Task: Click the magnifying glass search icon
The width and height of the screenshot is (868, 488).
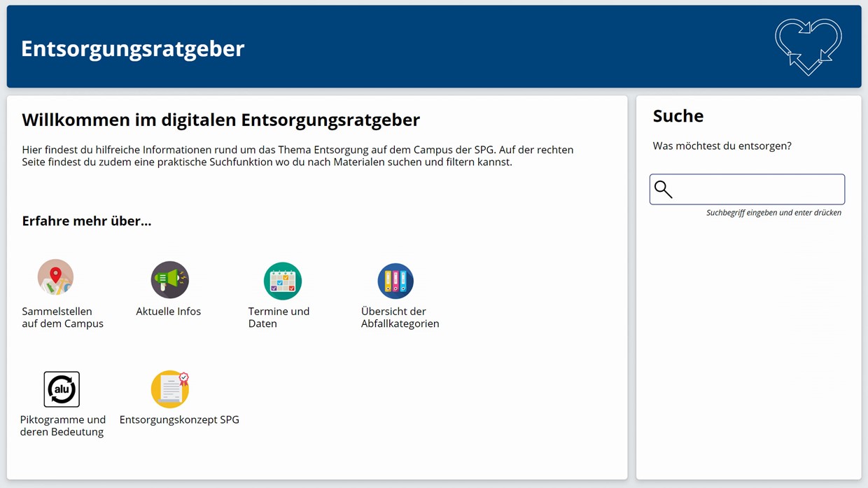Action: [663, 189]
